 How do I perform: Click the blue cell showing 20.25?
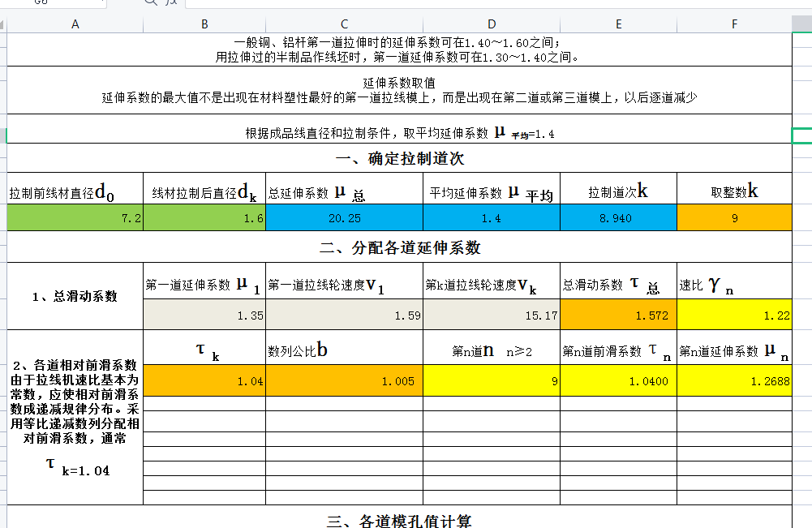click(x=344, y=218)
